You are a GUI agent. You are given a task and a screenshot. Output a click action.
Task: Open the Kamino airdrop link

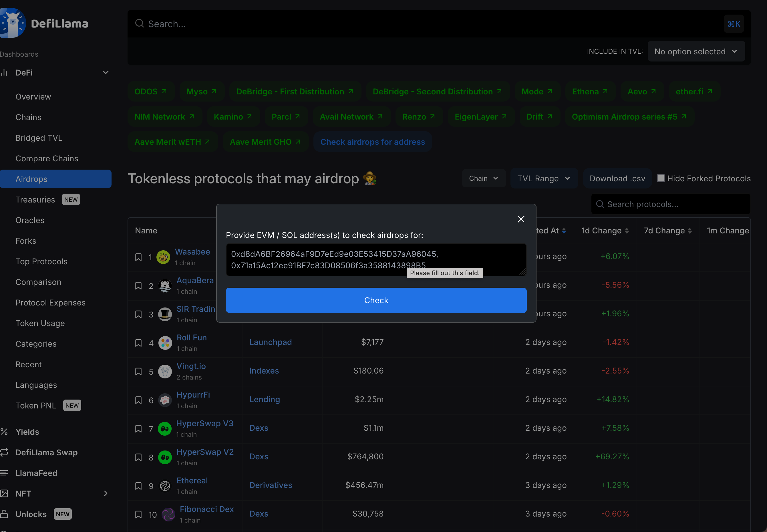[x=233, y=117]
